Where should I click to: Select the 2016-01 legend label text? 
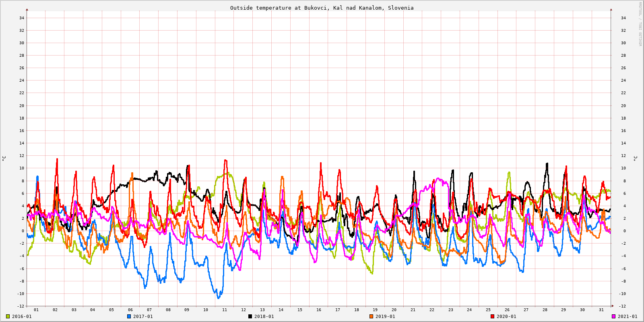pyautogui.click(x=22, y=316)
